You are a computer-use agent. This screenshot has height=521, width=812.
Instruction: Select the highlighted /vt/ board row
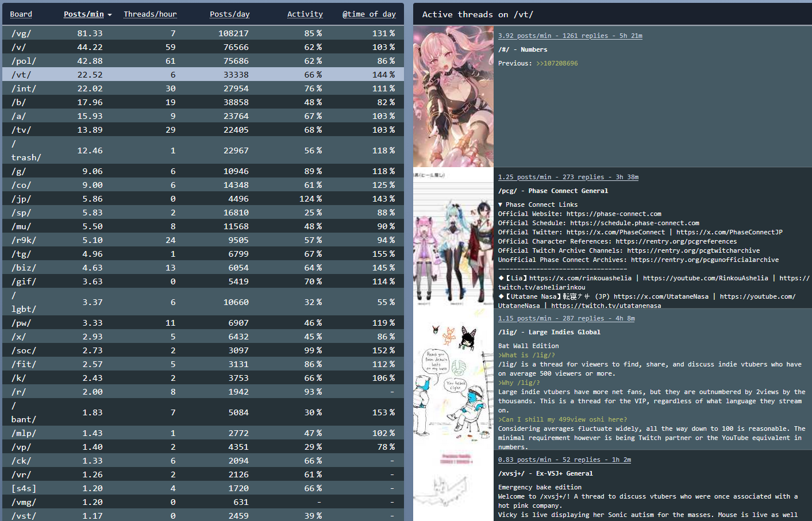[x=203, y=75]
